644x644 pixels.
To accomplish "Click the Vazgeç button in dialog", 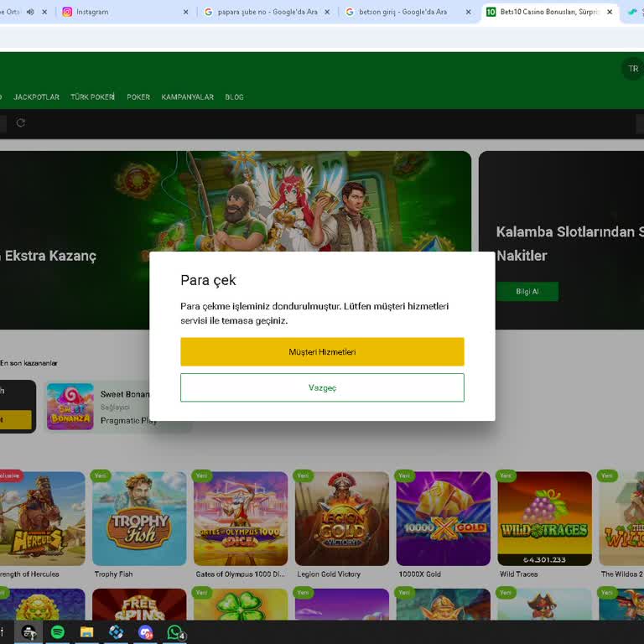I will pos(322,387).
